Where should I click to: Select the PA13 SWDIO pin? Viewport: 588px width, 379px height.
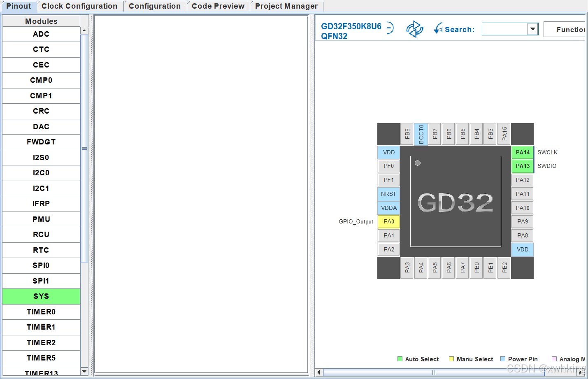[522, 166]
